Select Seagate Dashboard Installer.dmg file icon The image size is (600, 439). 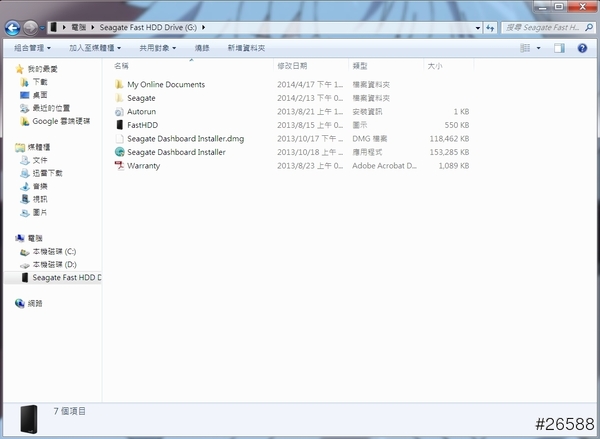[x=119, y=139]
